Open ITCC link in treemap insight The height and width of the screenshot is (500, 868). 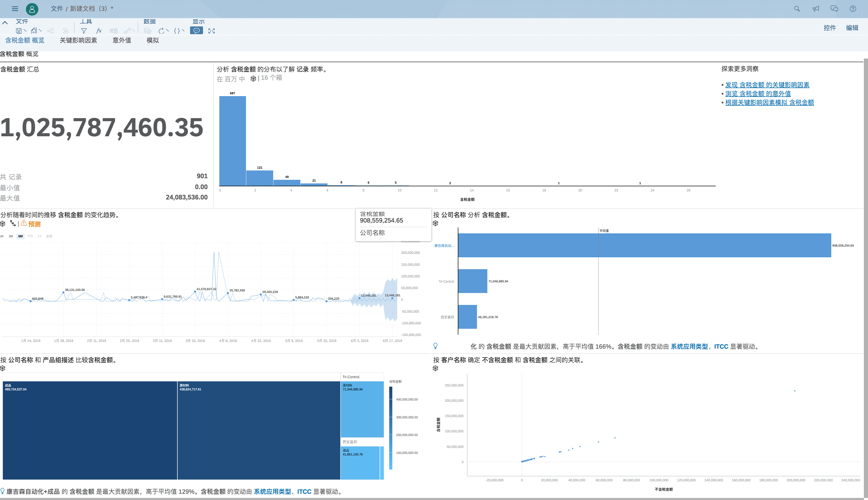pos(304,492)
